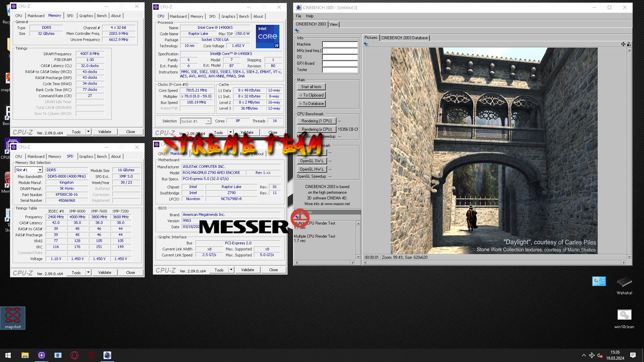Click the red snapshot icon in taskbar
This screenshot has width=644, height=362.
91,355
